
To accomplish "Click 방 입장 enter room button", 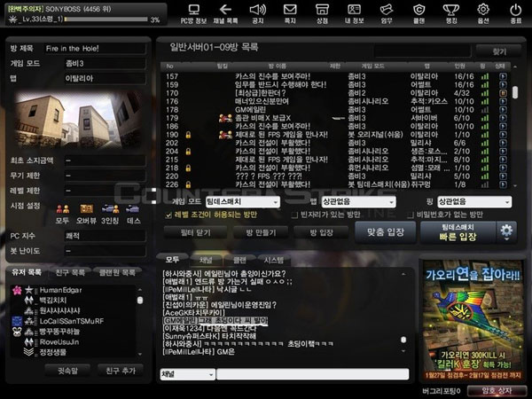I will click(321, 232).
